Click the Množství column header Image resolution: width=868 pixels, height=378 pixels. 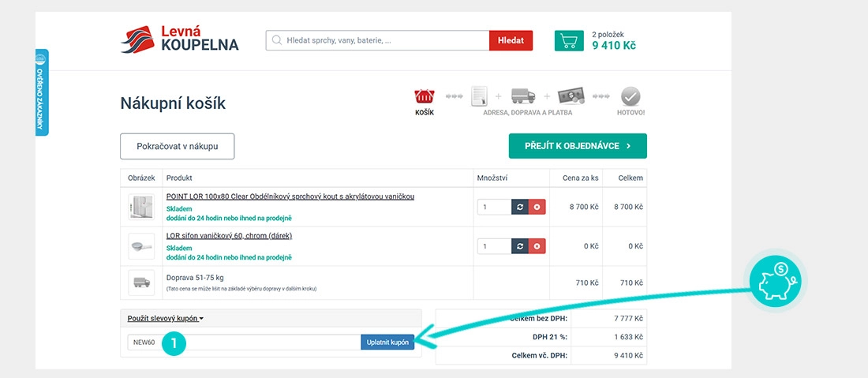click(x=492, y=178)
